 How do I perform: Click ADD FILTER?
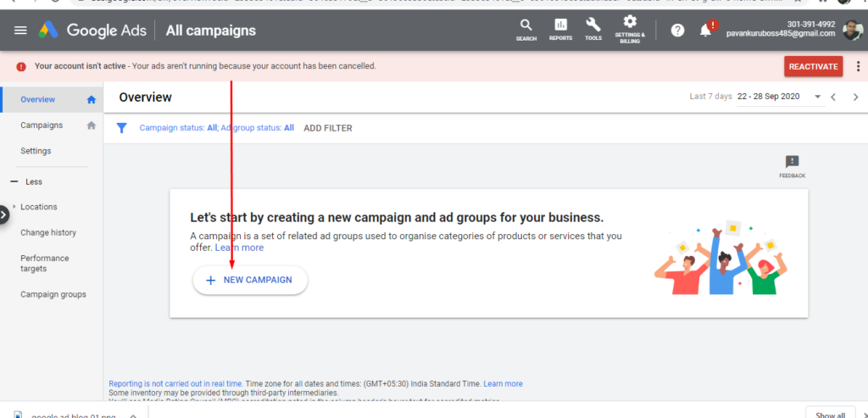click(x=328, y=128)
